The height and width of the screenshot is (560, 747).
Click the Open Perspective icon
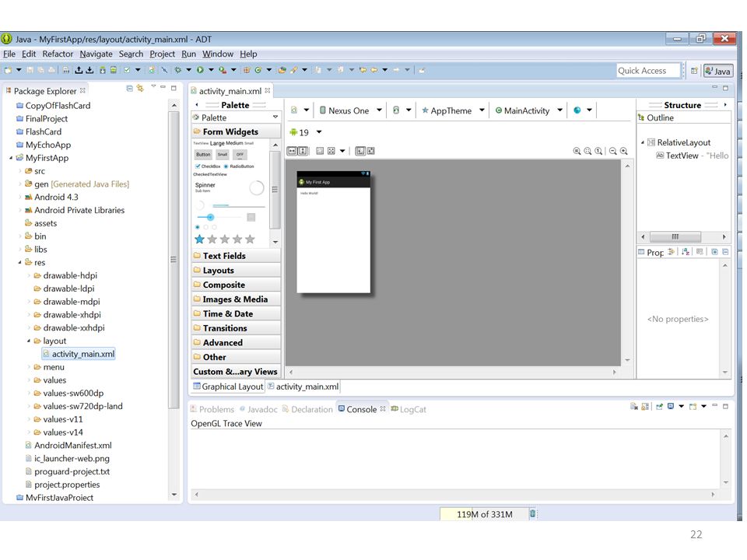point(695,71)
